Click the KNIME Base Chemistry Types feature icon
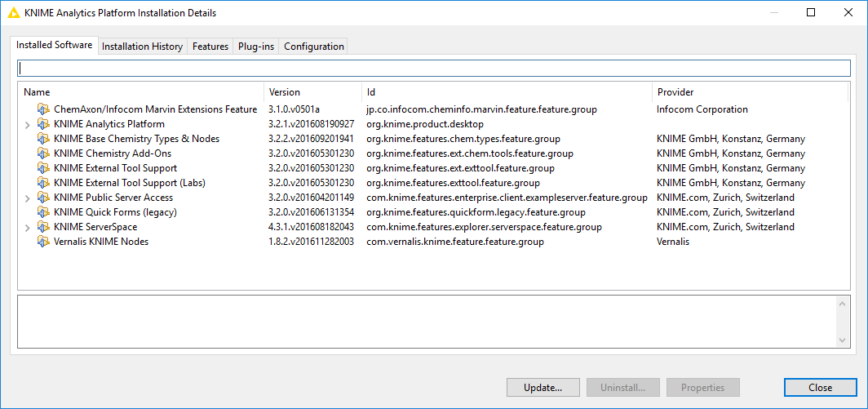The width and height of the screenshot is (868, 409). point(43,139)
